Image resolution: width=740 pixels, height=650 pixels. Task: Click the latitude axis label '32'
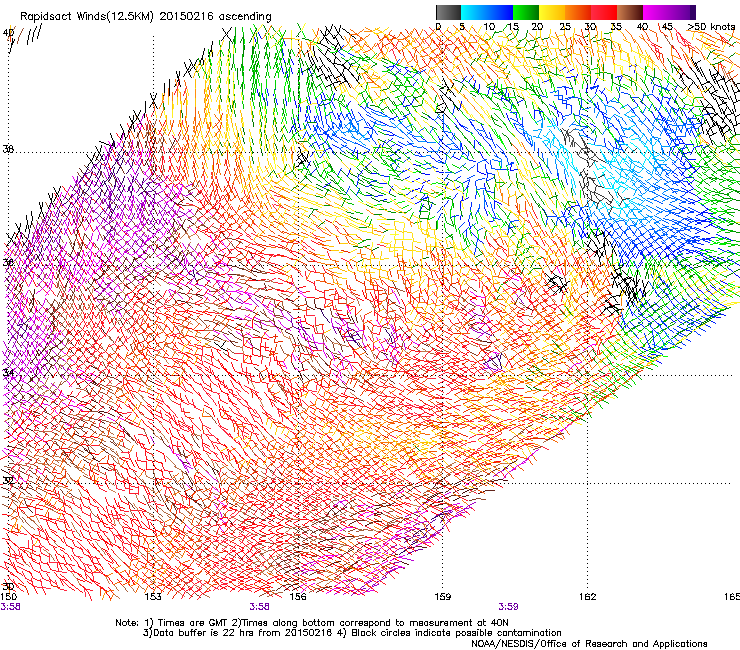pos(8,481)
